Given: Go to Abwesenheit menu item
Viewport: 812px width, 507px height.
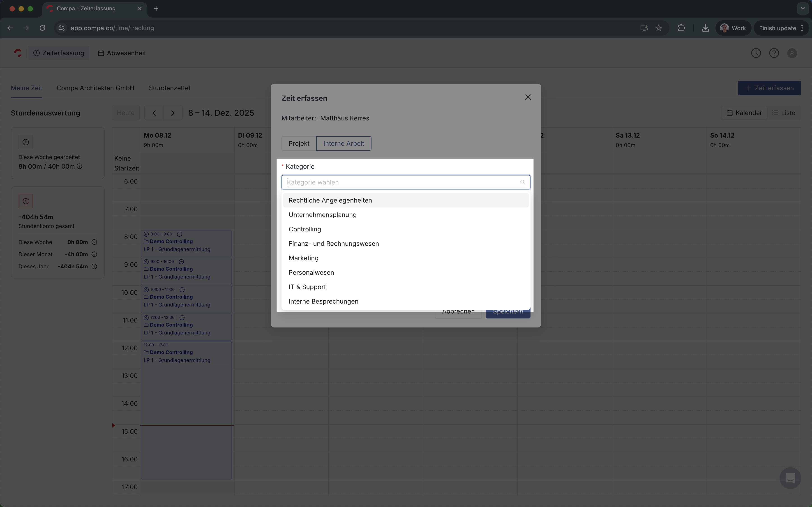Looking at the screenshot, I should point(122,53).
